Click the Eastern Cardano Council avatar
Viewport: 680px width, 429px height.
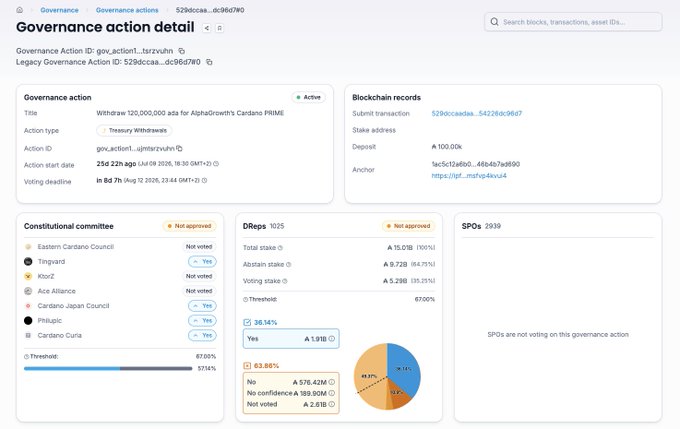28,247
